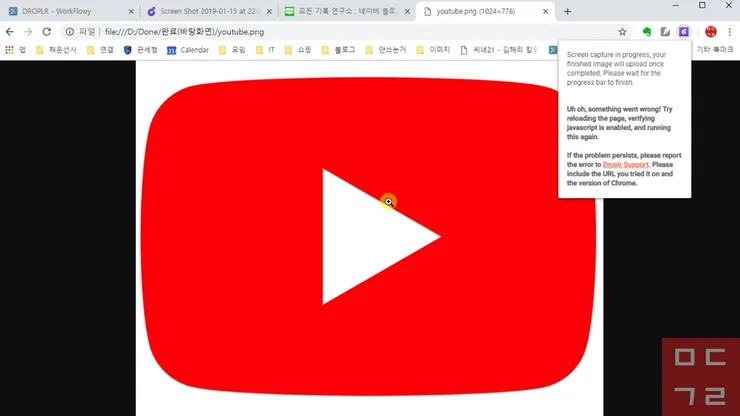This screenshot has width=740, height=416.
Task: Click the YouTube logo image
Action: click(369, 237)
